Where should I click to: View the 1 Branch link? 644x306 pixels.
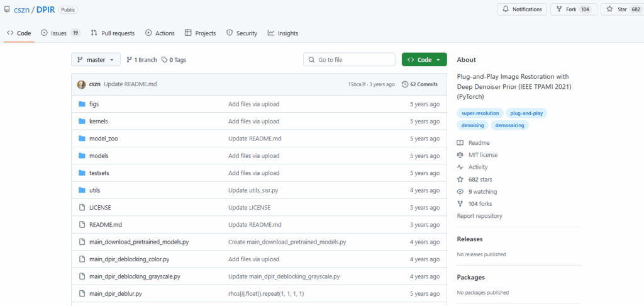tap(142, 60)
